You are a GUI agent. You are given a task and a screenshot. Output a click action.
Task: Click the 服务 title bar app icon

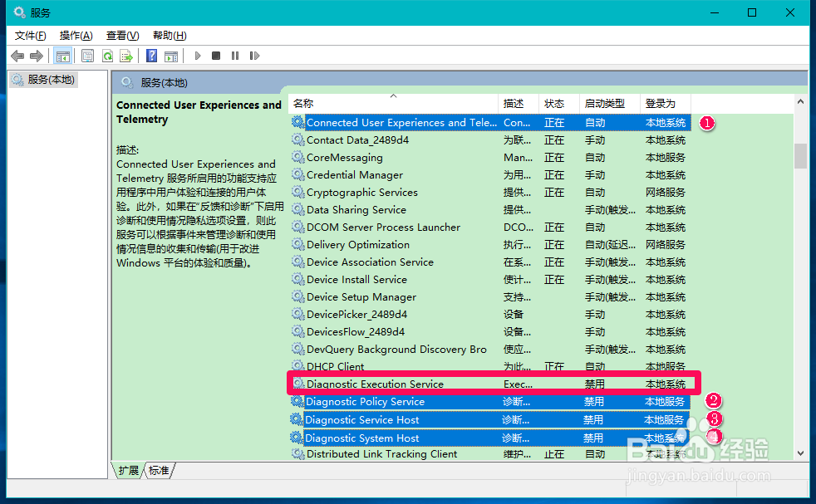tap(20, 12)
